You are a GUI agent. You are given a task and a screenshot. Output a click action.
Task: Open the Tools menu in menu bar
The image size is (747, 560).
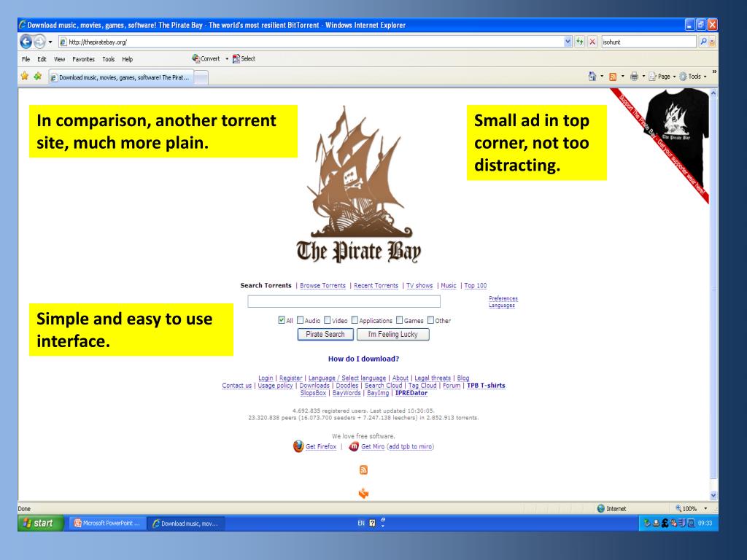109,60
